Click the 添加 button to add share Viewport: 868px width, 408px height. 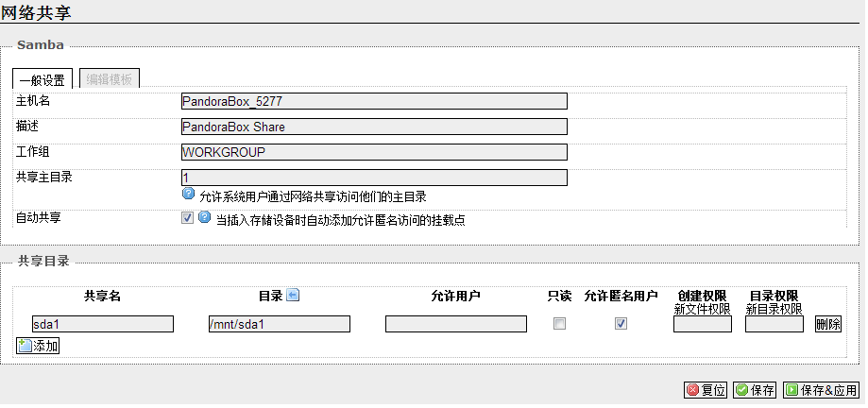click(38, 347)
